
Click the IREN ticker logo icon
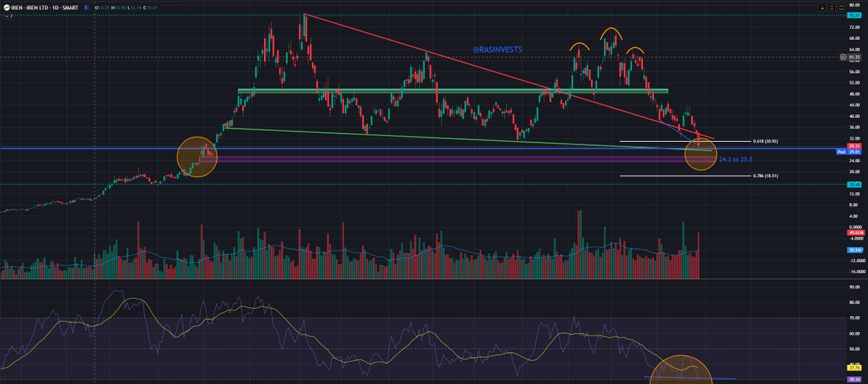tap(7, 7)
